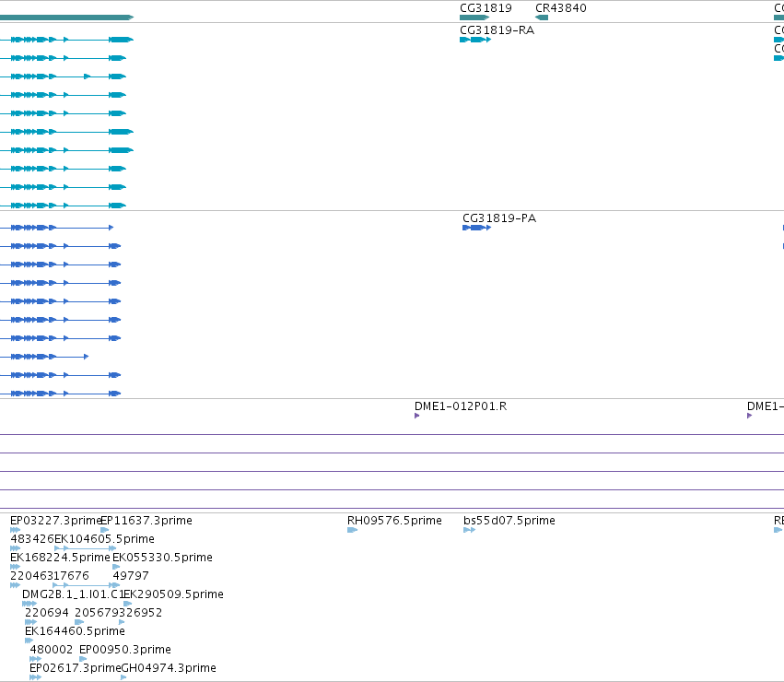The image size is (784, 682).
Task: Open the EK055330.5prime label
Action: pyautogui.click(x=162, y=558)
